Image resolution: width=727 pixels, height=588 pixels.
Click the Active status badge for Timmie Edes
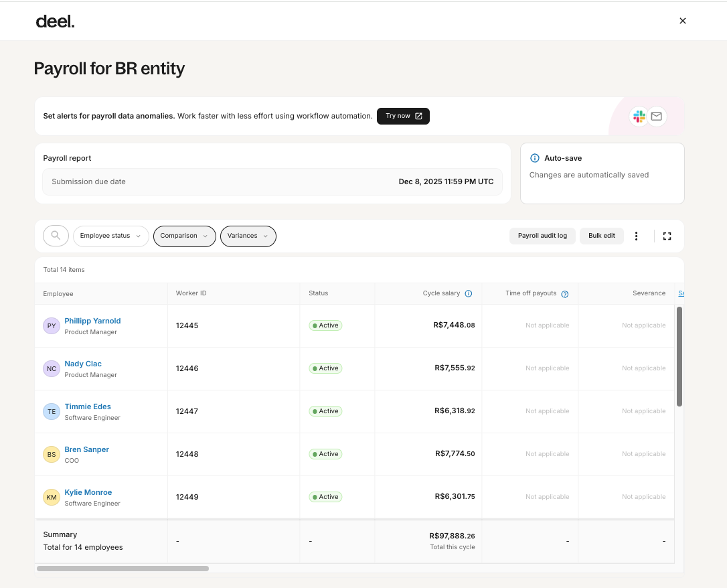(325, 411)
